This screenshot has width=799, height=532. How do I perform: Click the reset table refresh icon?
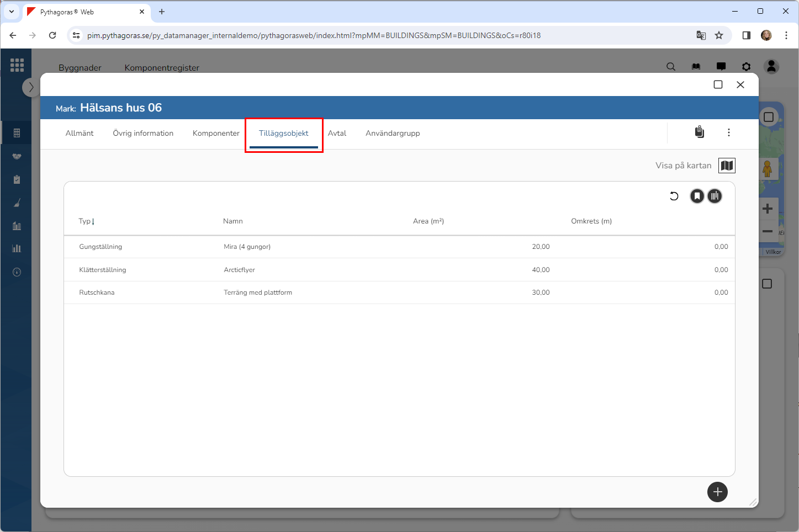[674, 196]
